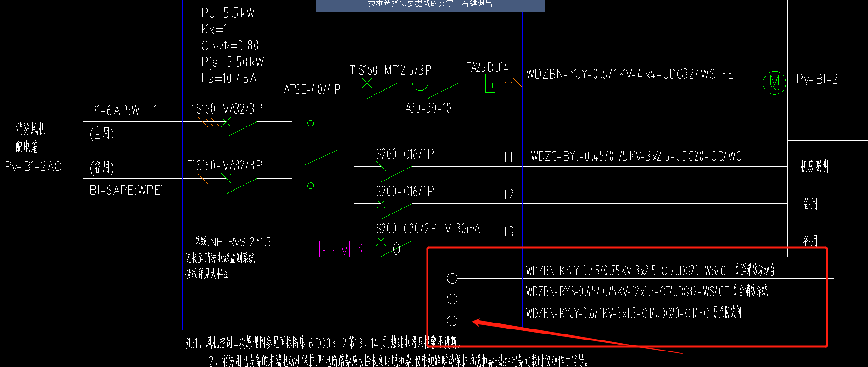Select the 二总线:NH-RVS-2*1.5 bus label
The image size is (868, 367).
pyautogui.click(x=229, y=241)
